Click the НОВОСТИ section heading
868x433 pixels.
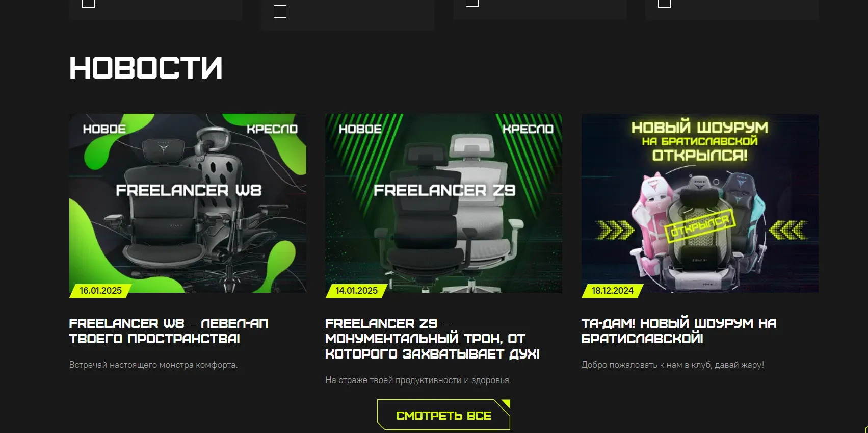tap(146, 68)
